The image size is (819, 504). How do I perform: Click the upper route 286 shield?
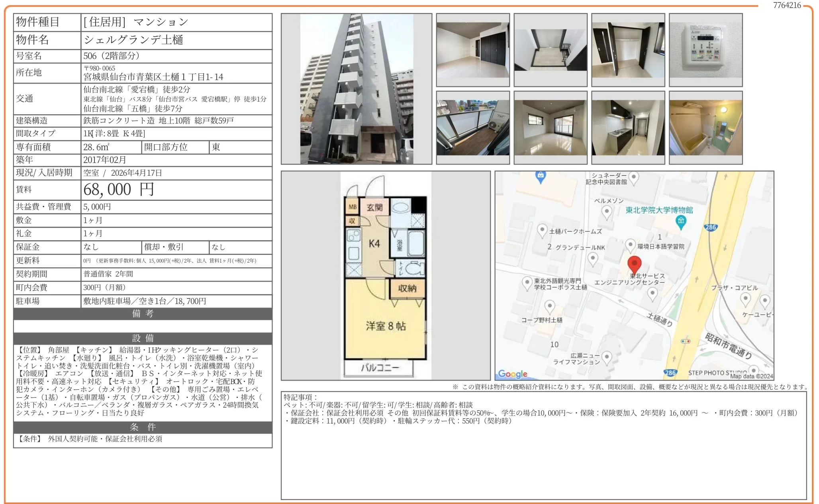[x=711, y=227]
